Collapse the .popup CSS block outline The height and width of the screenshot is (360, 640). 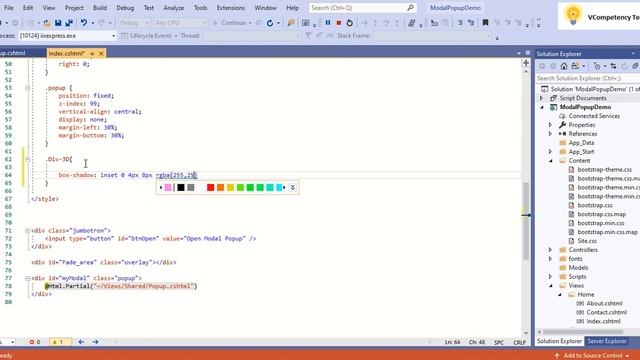[x=27, y=88]
